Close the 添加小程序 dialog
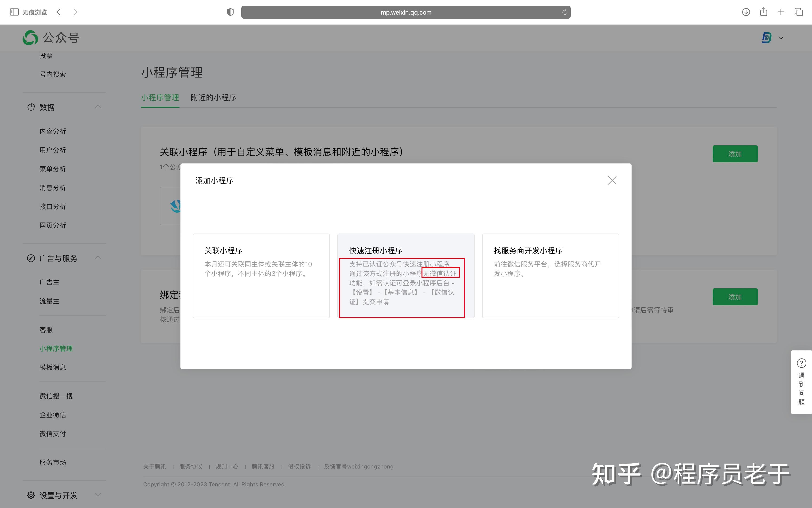The width and height of the screenshot is (812, 508). pyautogui.click(x=612, y=180)
